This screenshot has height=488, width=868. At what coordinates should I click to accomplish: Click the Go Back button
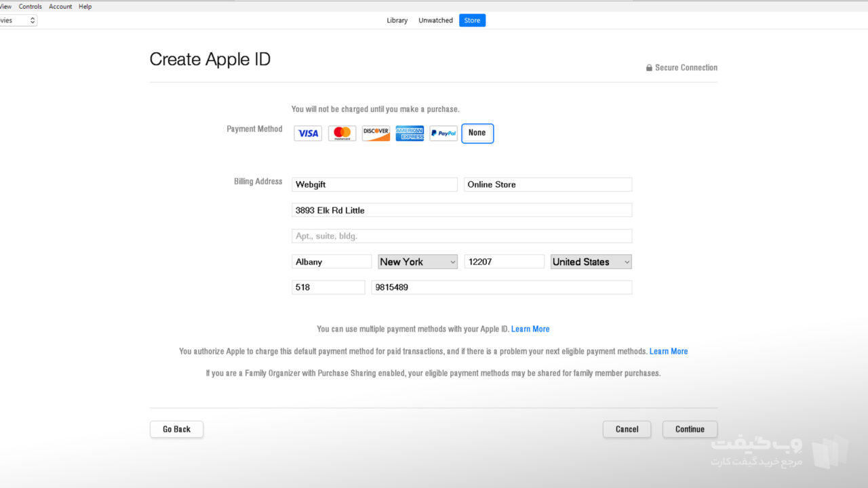176,429
